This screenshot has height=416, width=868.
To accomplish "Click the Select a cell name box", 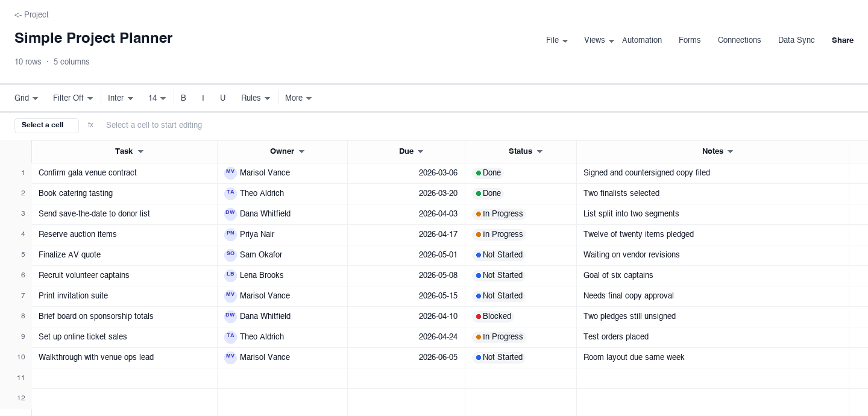I will click(x=46, y=125).
